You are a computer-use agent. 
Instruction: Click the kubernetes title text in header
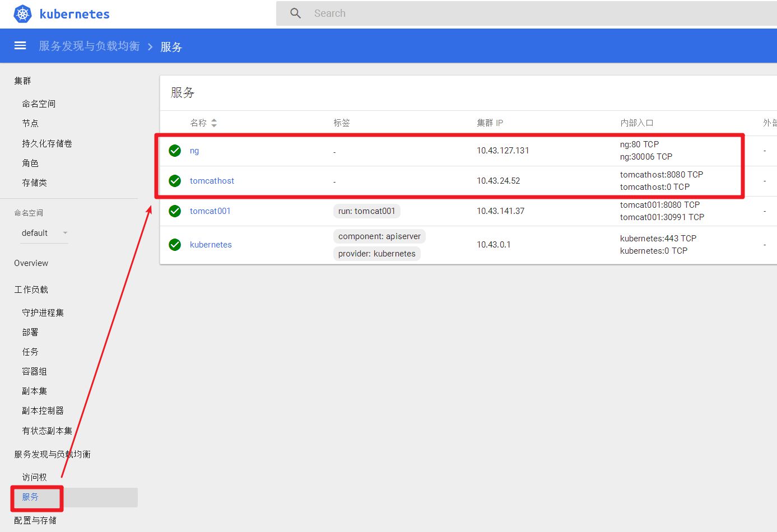pos(75,14)
